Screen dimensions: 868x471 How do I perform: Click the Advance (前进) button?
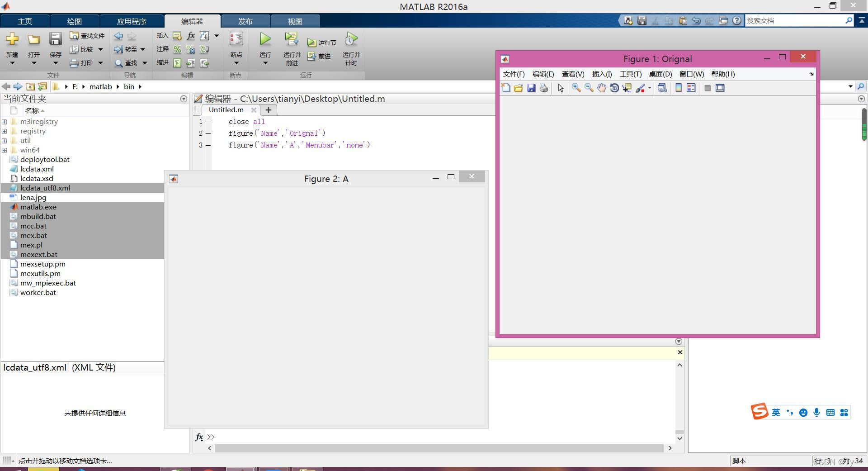point(319,56)
